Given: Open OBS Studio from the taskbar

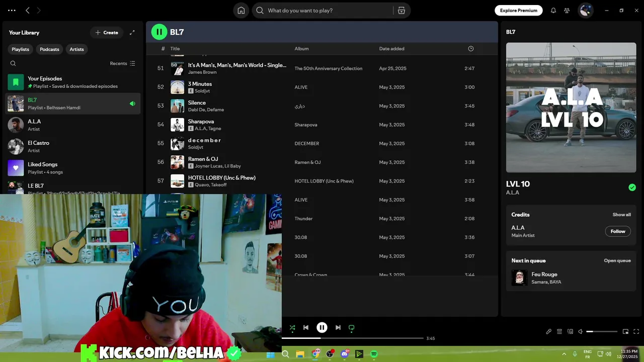Looking at the screenshot, I should coord(330,354).
